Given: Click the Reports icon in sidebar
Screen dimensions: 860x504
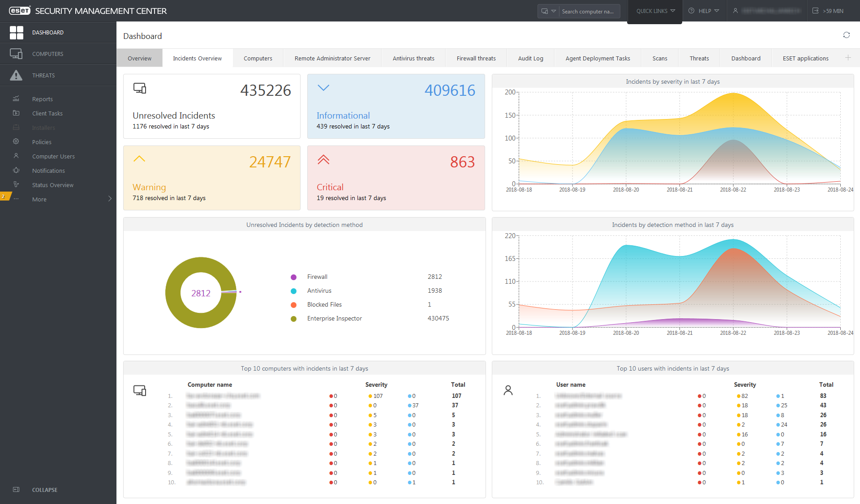Looking at the screenshot, I should [16, 98].
